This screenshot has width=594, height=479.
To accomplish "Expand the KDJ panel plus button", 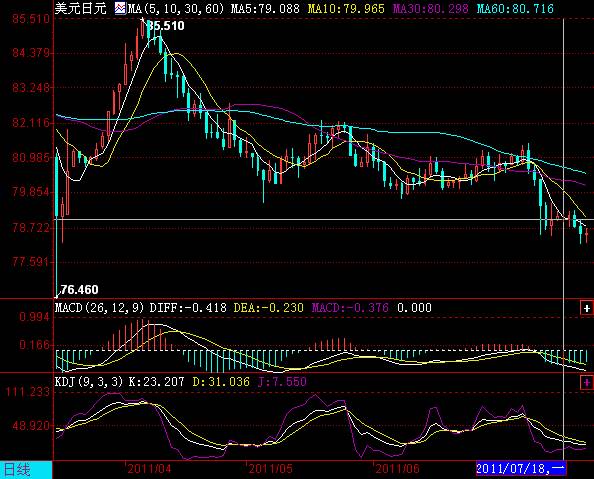I will click(x=586, y=382).
